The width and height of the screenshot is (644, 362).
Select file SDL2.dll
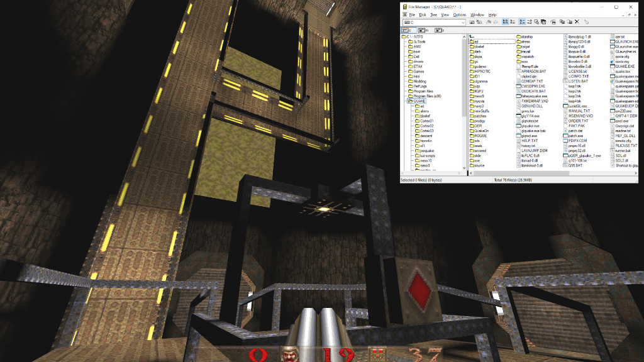(619, 160)
